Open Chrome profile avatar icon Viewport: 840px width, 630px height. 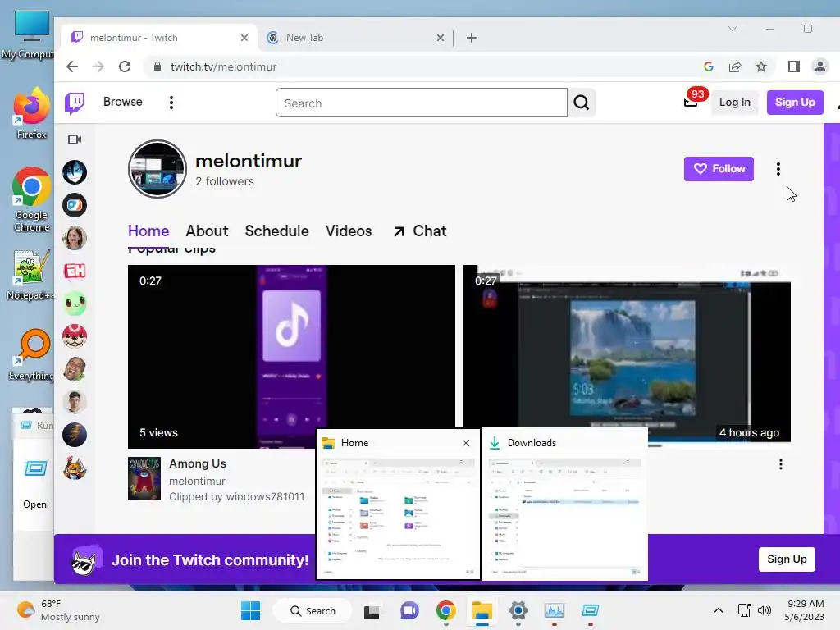click(x=820, y=66)
